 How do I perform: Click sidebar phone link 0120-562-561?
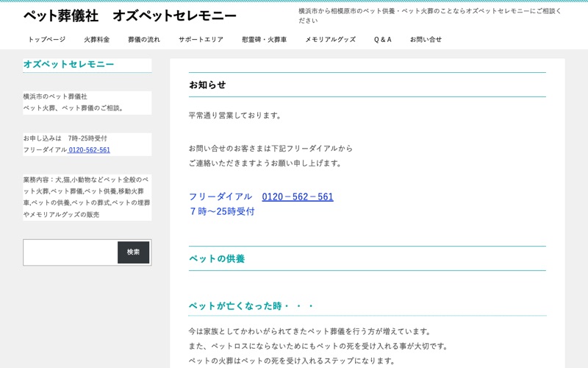pos(89,150)
